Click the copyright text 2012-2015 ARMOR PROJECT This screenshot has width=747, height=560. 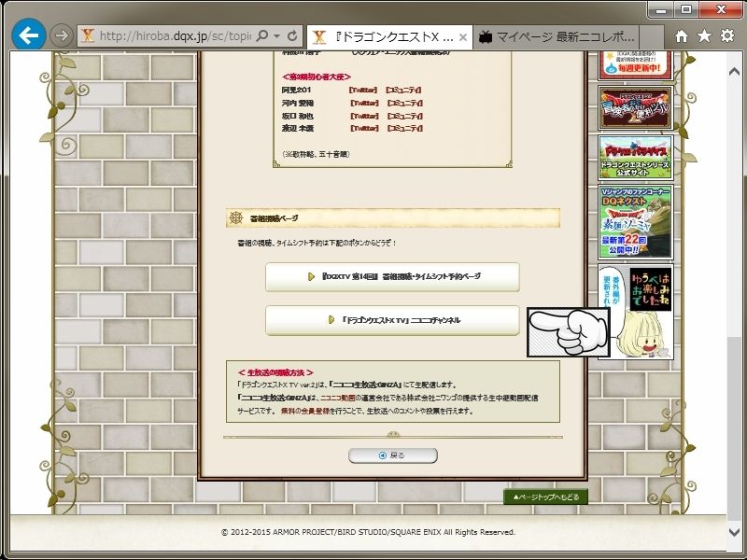tap(368, 532)
